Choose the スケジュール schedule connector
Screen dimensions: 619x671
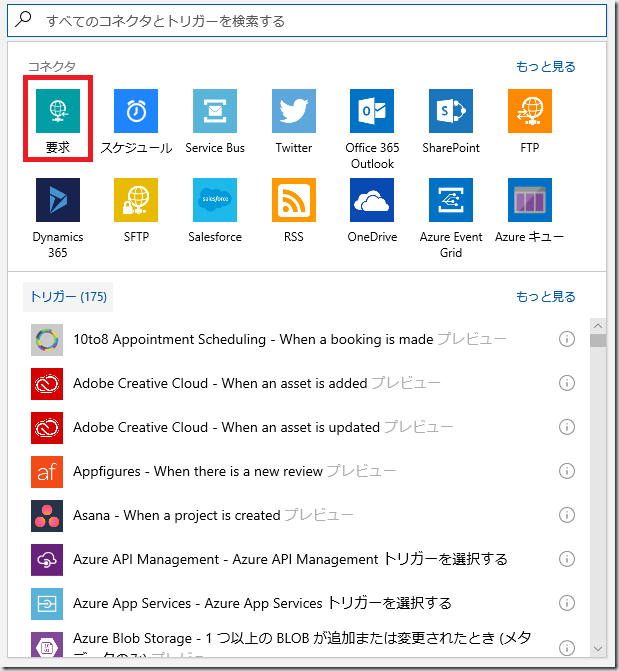(136, 111)
